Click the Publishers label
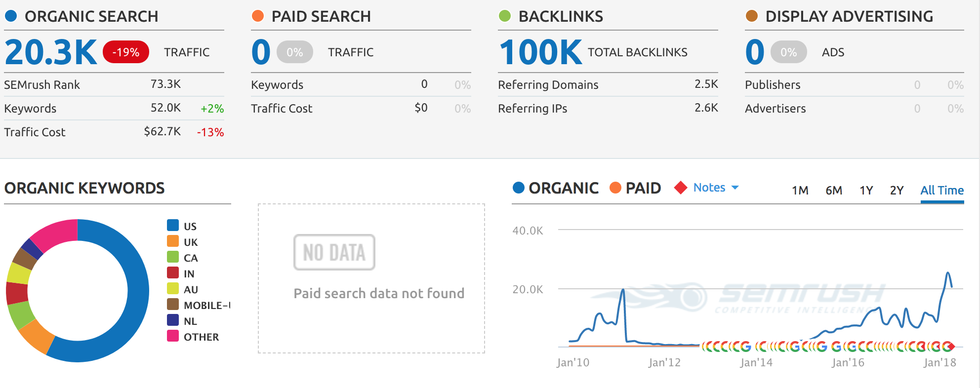The width and height of the screenshot is (980, 388). pos(773,85)
